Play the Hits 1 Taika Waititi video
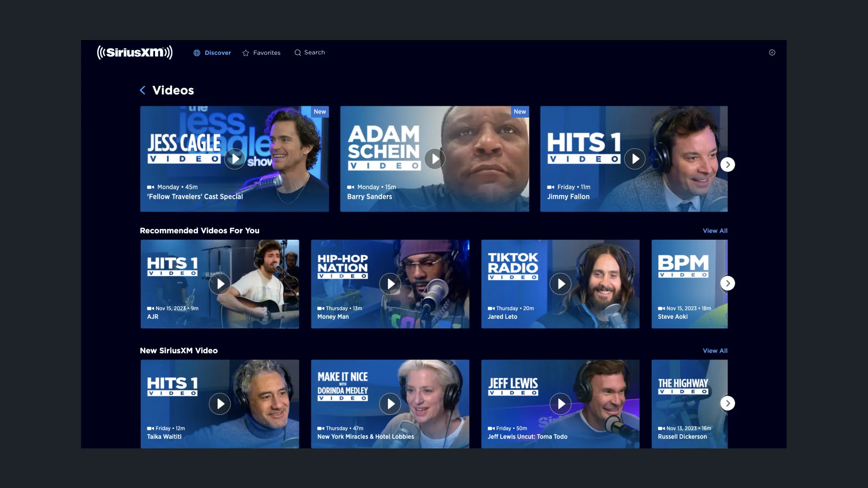This screenshot has height=488, width=868. pos(220,404)
